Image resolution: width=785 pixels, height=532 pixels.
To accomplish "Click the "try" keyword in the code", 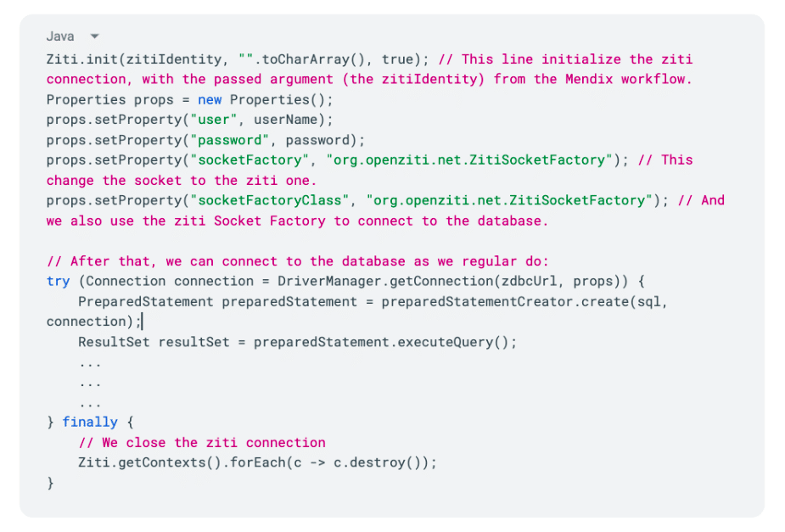I will [58, 281].
